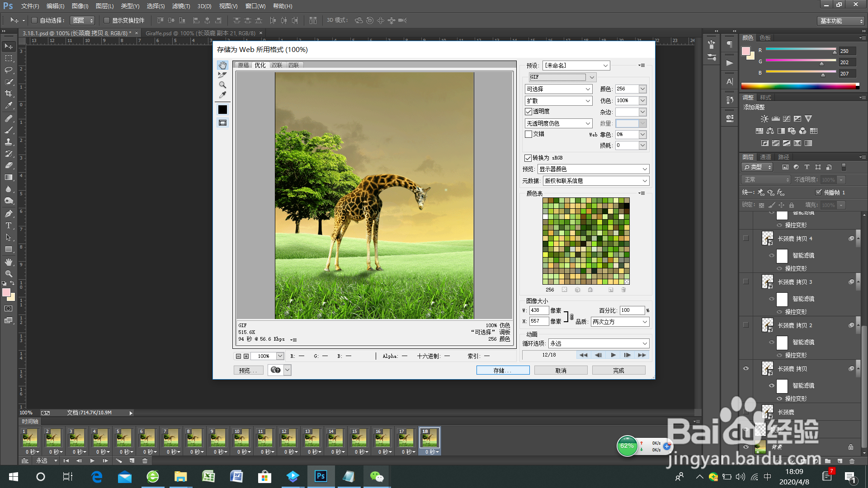Select the Crop tool

[9, 94]
